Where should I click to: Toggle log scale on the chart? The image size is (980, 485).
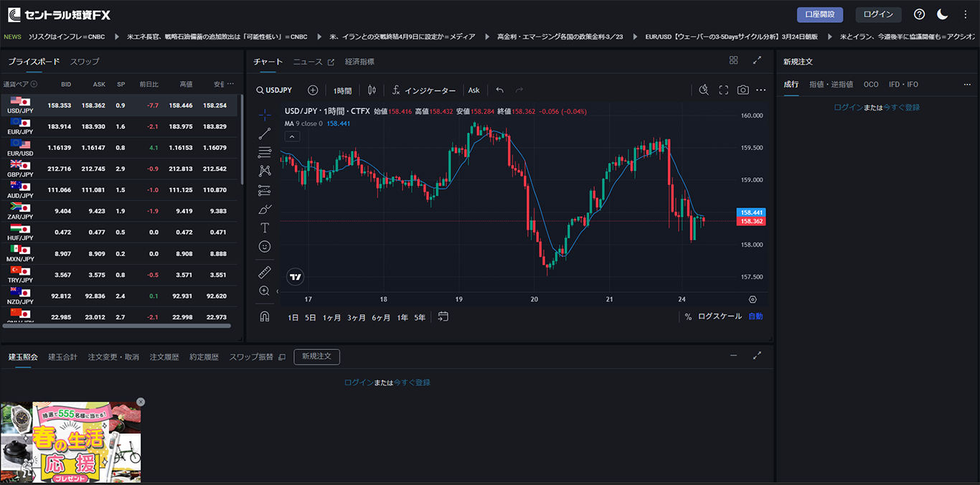coord(720,316)
